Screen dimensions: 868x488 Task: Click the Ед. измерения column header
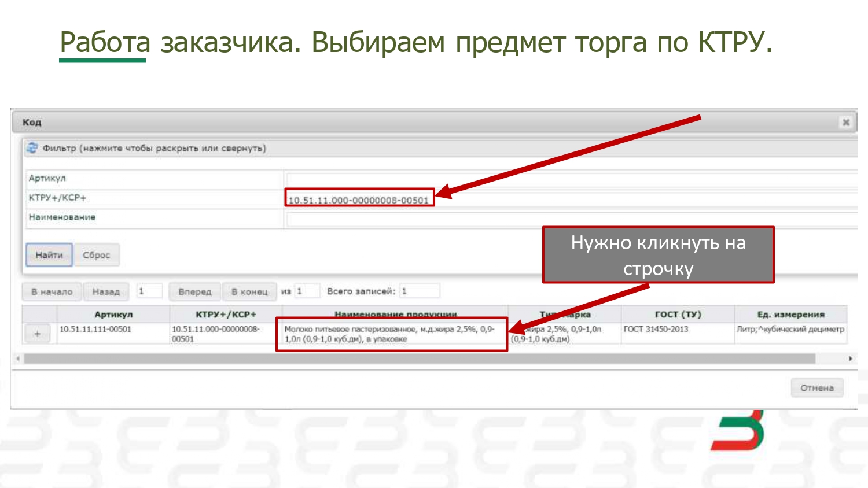click(790, 315)
